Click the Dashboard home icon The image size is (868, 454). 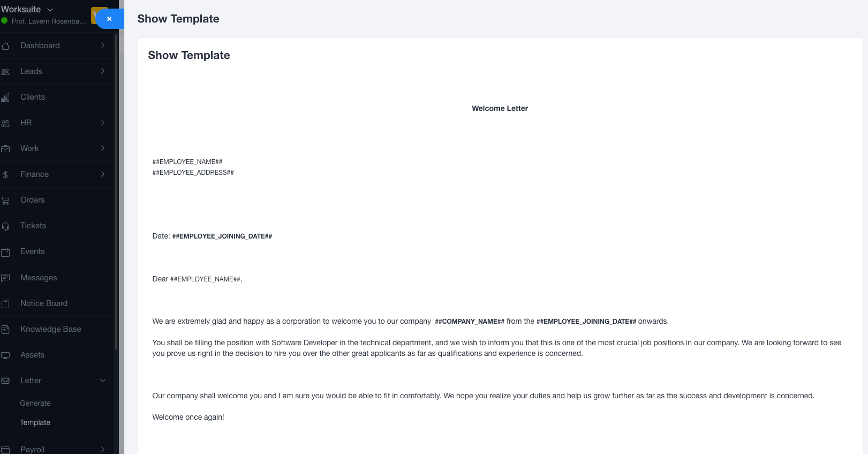(5, 46)
